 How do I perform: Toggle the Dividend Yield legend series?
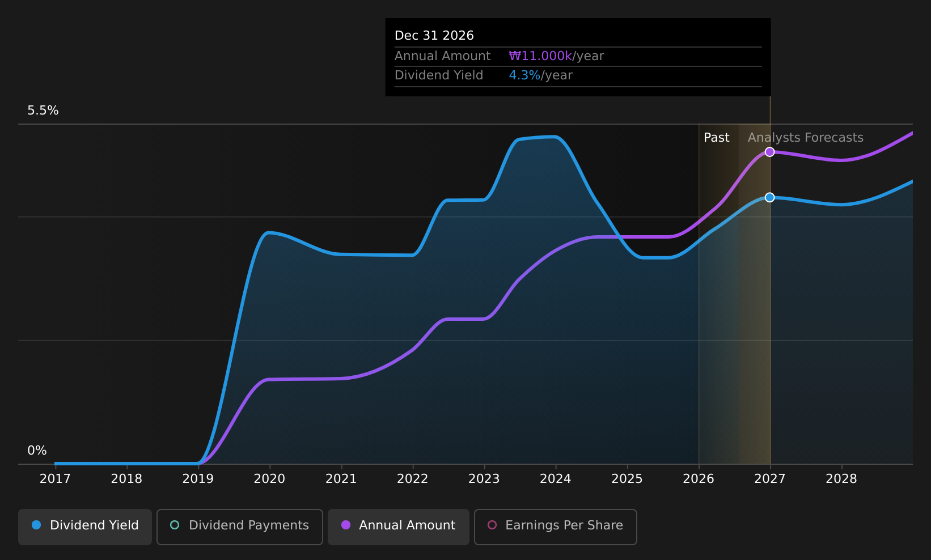click(x=85, y=527)
